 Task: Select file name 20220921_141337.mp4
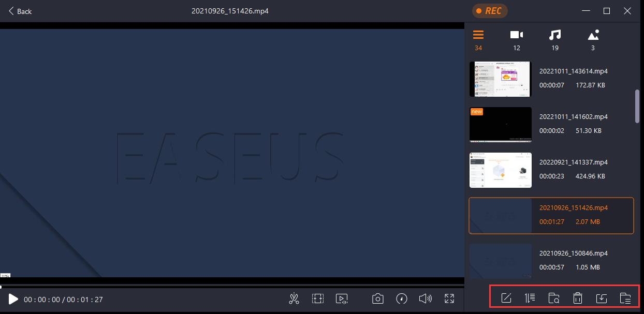click(574, 162)
